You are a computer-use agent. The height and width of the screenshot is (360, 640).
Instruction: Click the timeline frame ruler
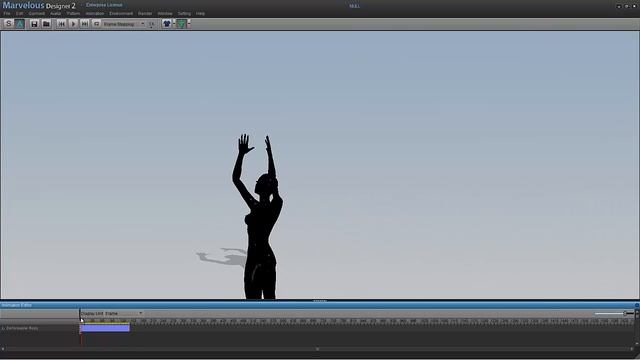pyautogui.click(x=357, y=322)
